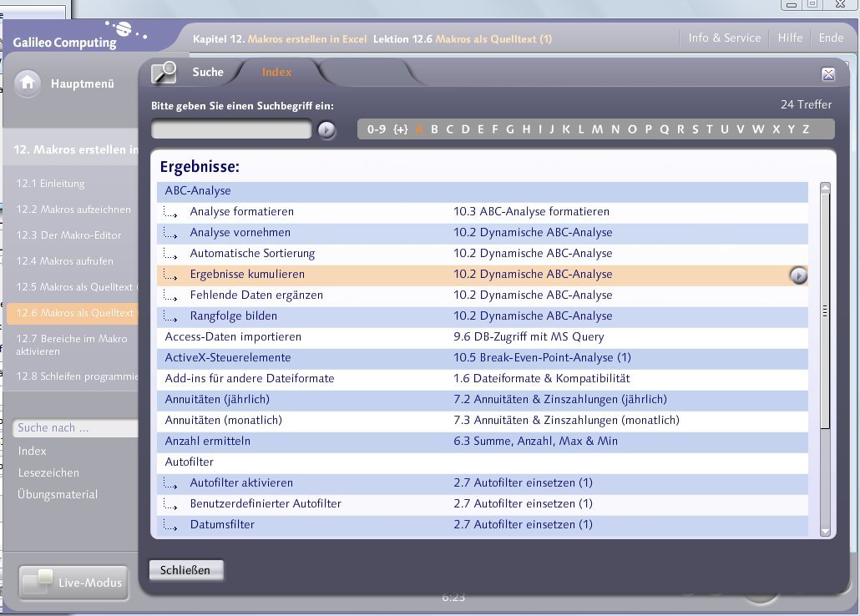Select 'Automatische Sortierung' result row
Viewport: 860px width, 616px height.
482,254
